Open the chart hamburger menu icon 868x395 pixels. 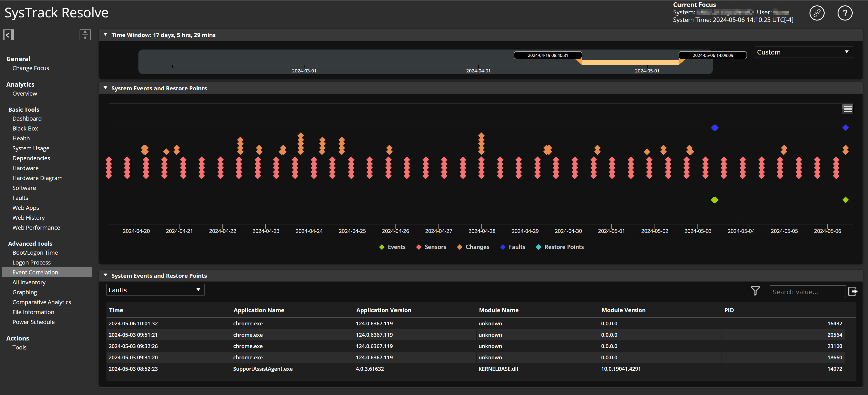coord(847,109)
